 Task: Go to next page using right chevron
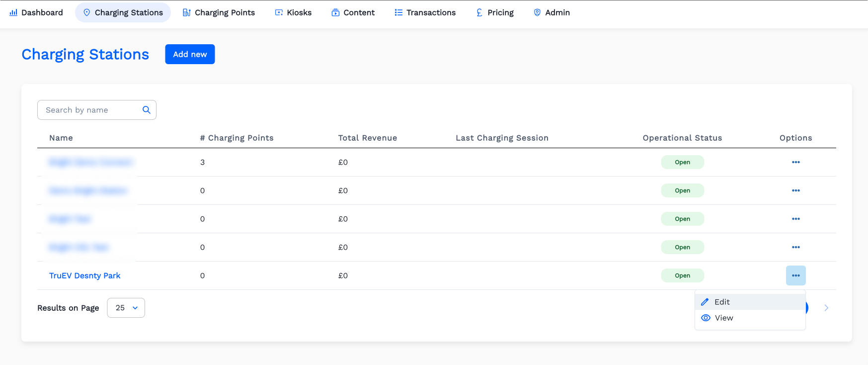[x=826, y=308]
